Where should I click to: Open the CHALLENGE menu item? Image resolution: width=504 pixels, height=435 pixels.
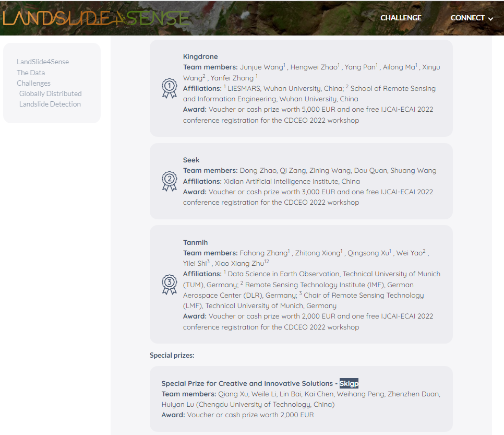(401, 18)
